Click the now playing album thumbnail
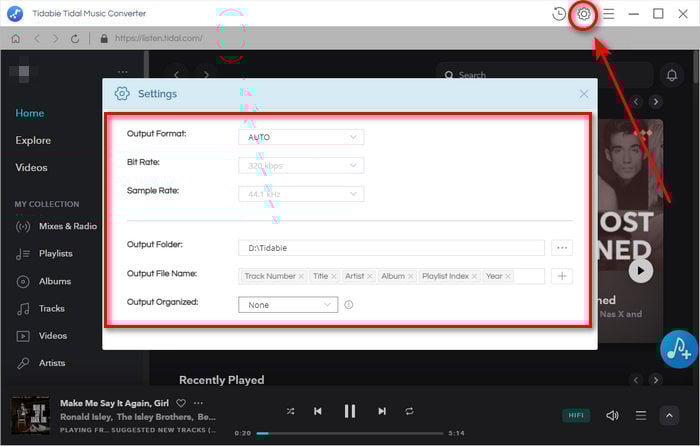The width and height of the screenshot is (700, 446). 30,416
